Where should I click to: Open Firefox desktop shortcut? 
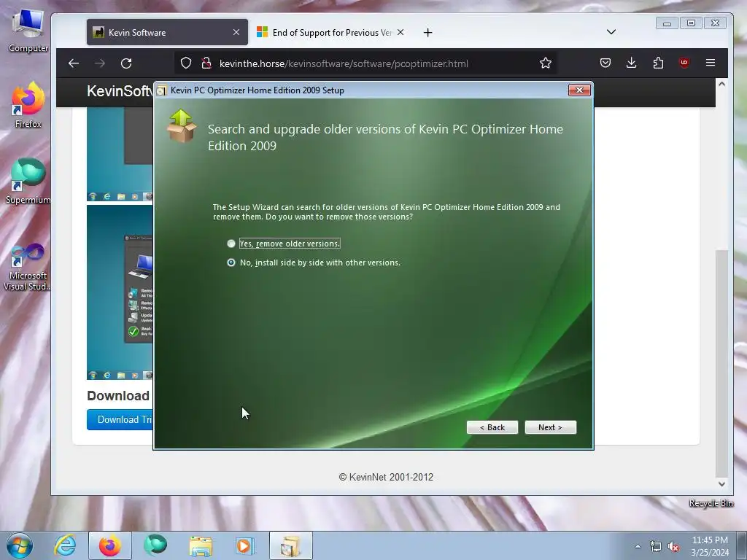point(28,105)
